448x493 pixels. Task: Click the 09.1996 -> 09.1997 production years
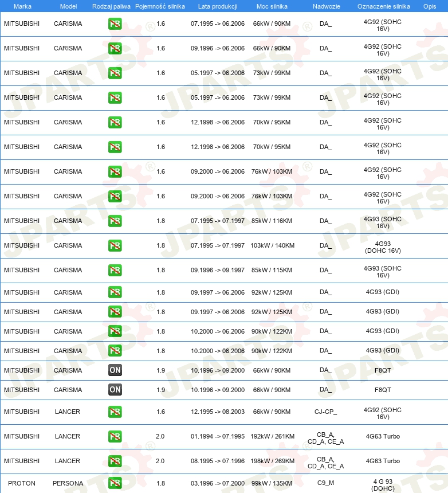(217, 271)
